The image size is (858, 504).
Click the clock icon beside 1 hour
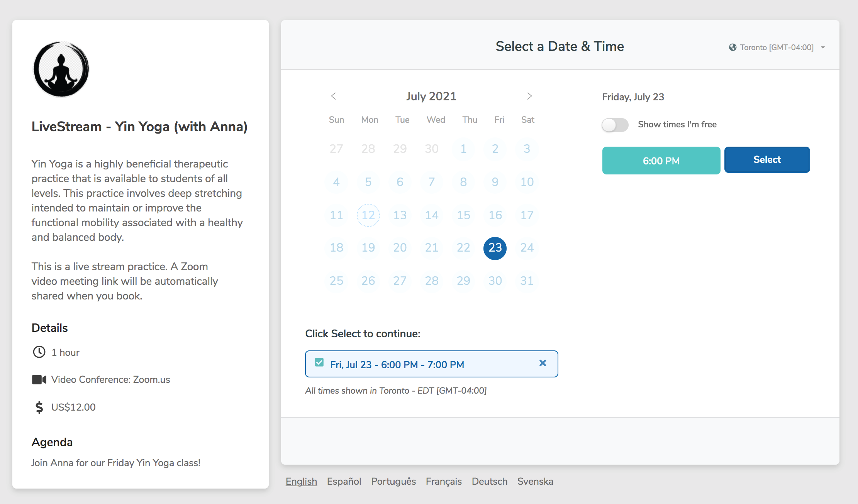click(x=39, y=352)
